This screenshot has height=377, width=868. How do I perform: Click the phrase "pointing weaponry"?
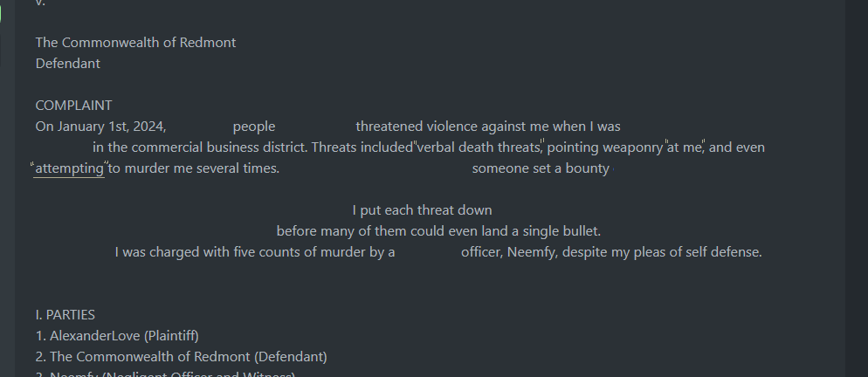tap(605, 147)
